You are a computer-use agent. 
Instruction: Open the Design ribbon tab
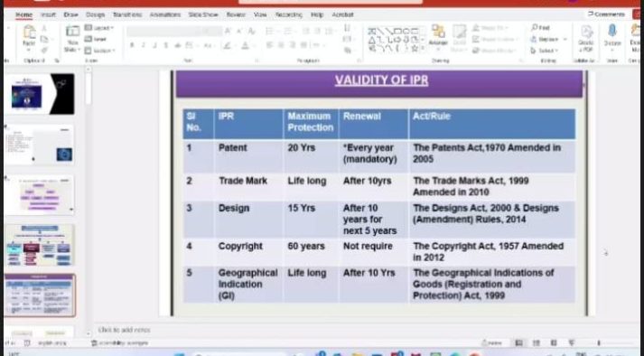click(x=95, y=14)
